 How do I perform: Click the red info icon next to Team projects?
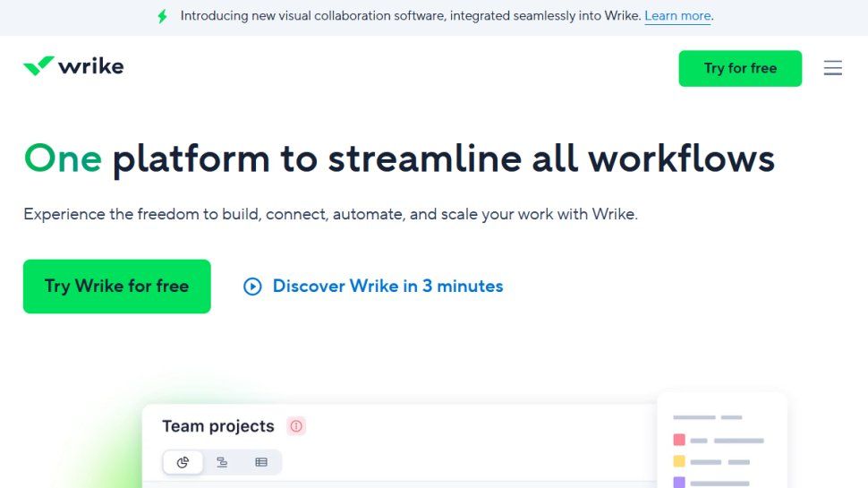[x=296, y=426]
